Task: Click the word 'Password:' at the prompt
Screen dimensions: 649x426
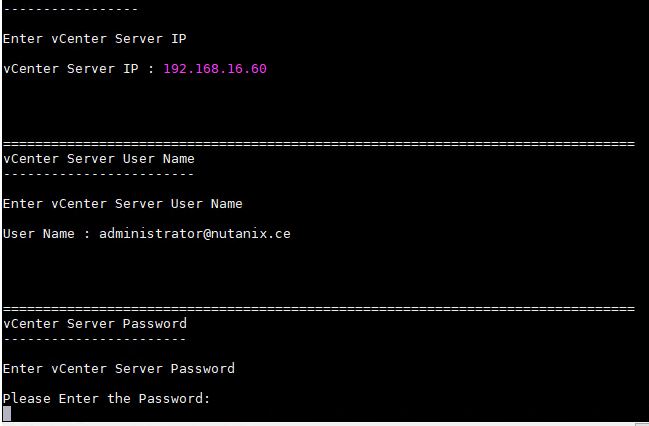Action: 174,399
